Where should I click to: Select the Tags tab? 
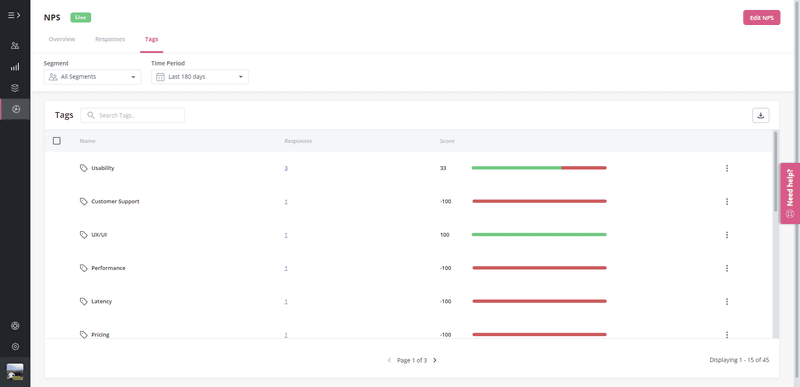(x=152, y=39)
